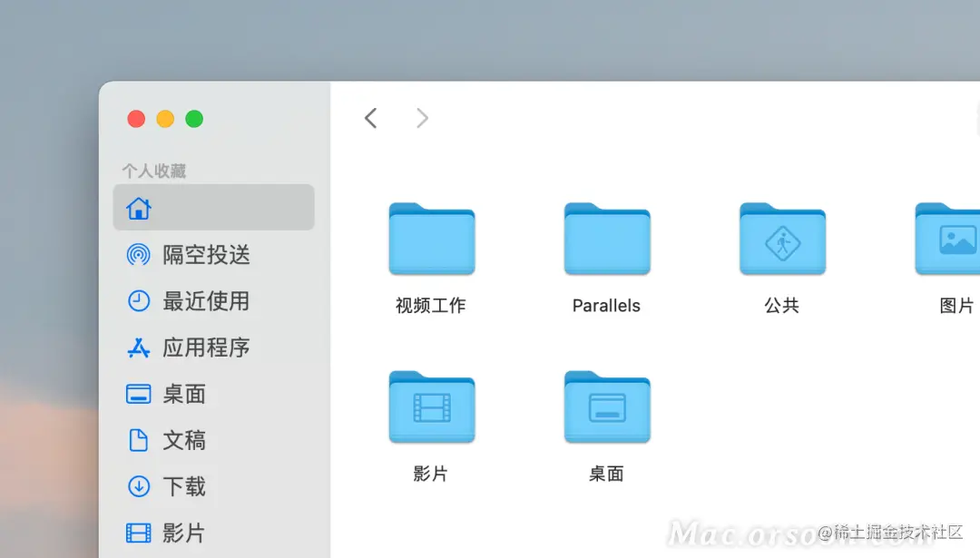
Task: Click the 个人收藏 favorites section header
Action: [153, 171]
